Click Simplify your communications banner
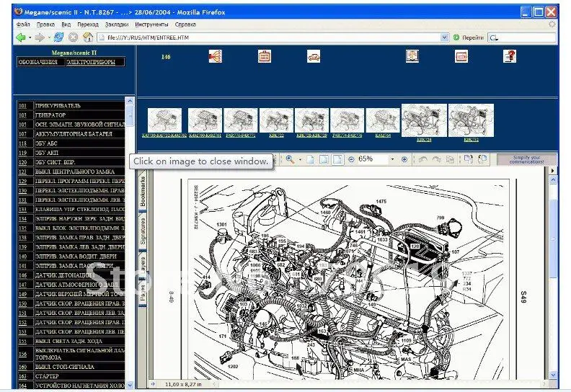The width and height of the screenshot is (571, 392). click(526, 159)
